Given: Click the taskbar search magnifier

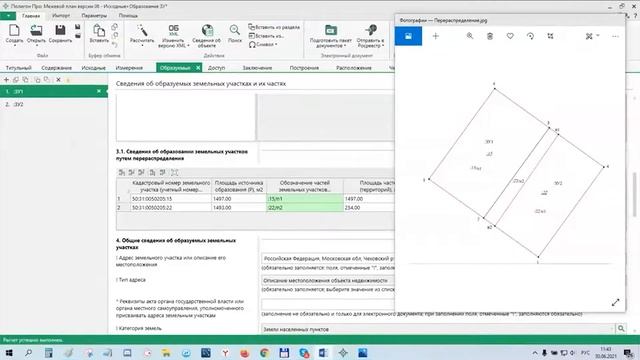Looking at the screenshot, I should tap(29, 353).
